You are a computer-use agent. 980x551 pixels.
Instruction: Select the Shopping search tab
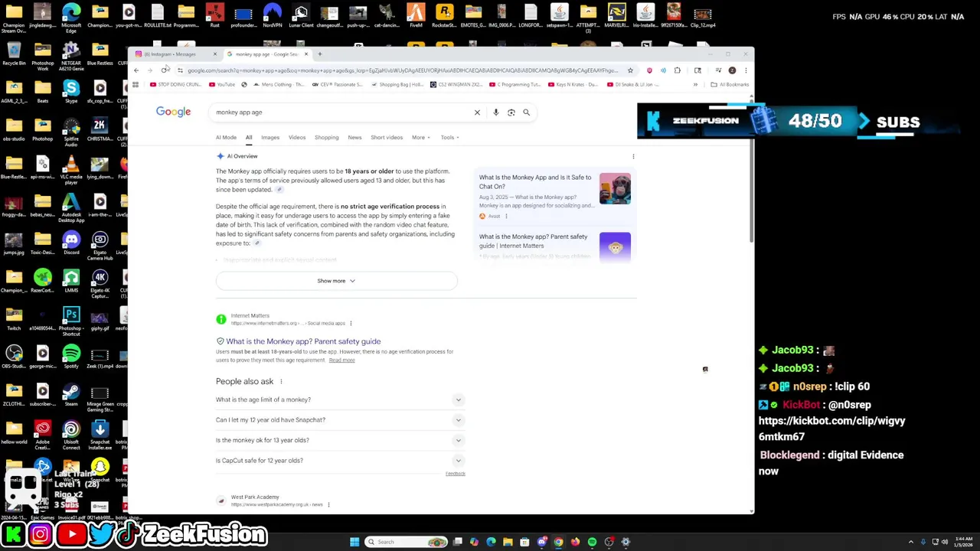pyautogui.click(x=326, y=138)
